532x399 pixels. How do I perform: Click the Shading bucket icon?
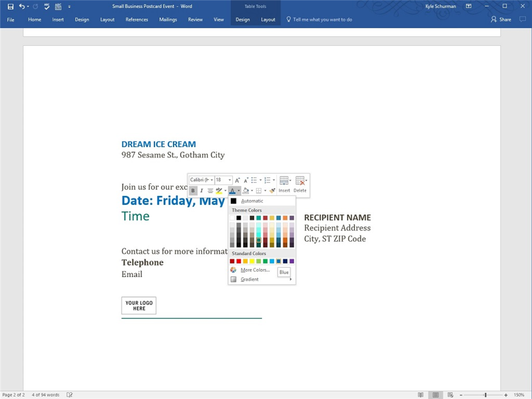tap(247, 190)
